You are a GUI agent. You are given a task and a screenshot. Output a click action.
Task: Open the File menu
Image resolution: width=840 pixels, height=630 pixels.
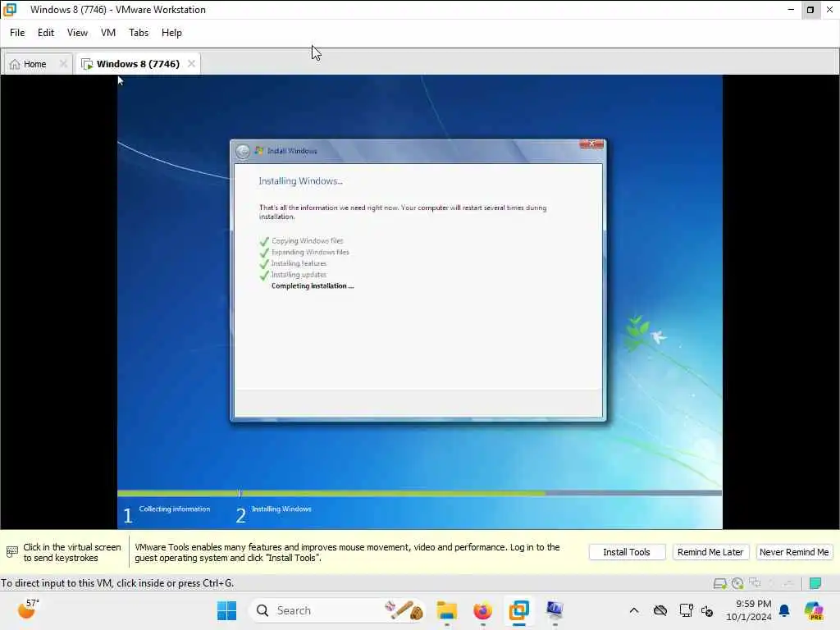point(17,33)
